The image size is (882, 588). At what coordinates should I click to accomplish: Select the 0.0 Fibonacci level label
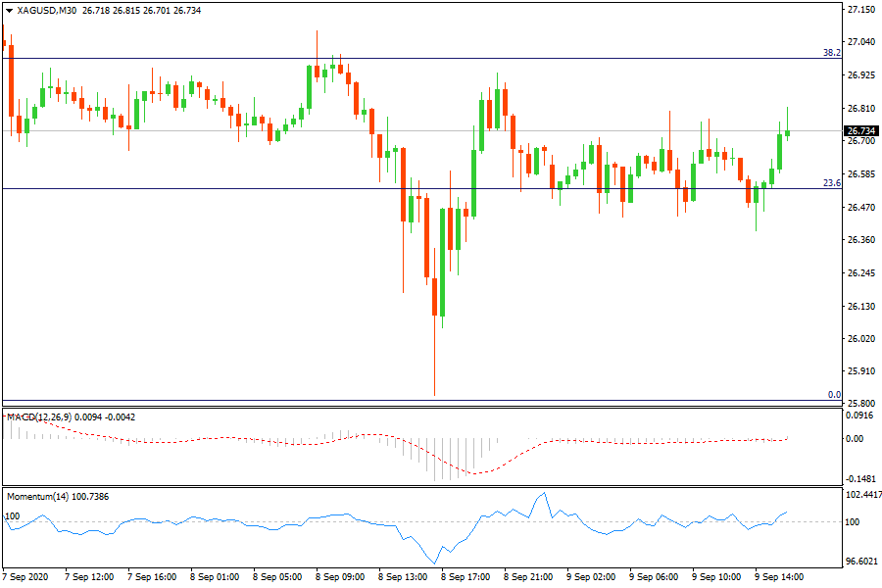pyautogui.click(x=834, y=395)
